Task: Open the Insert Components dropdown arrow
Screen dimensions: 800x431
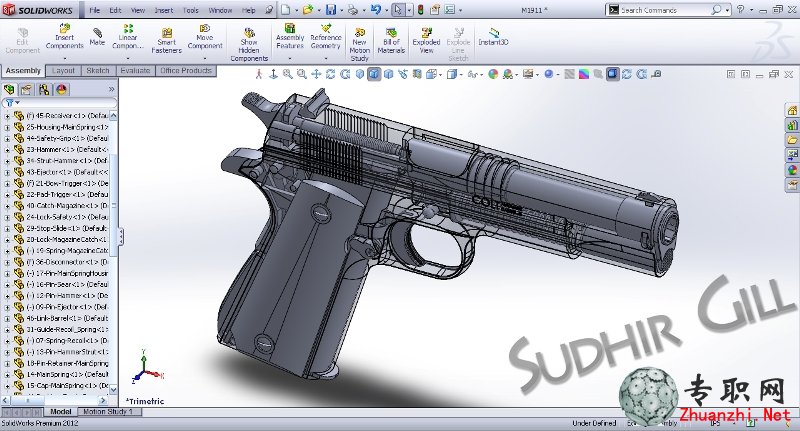Action: pos(65,59)
